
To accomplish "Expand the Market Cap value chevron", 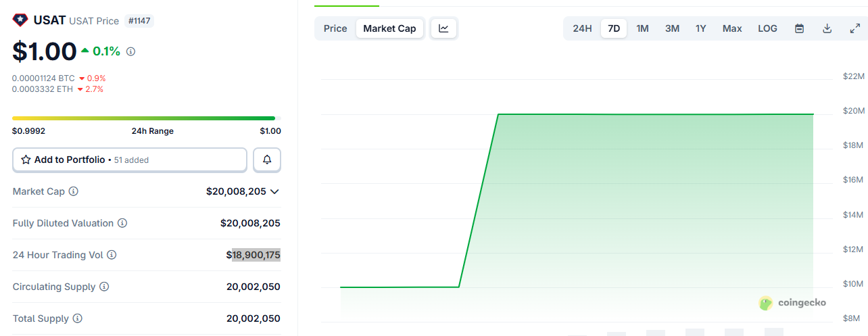I will tap(274, 191).
